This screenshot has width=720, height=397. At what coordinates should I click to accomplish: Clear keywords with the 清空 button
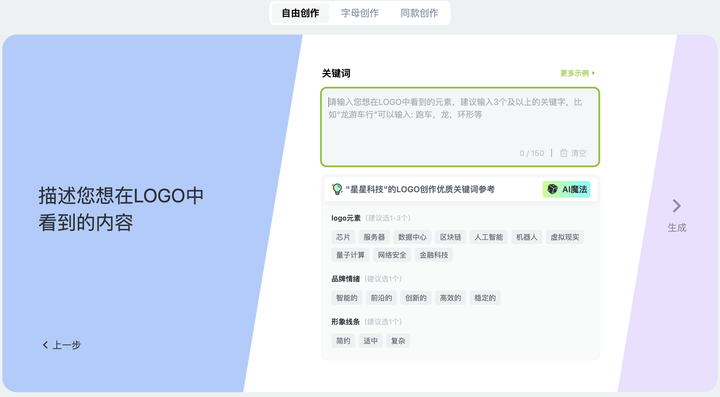pos(573,153)
